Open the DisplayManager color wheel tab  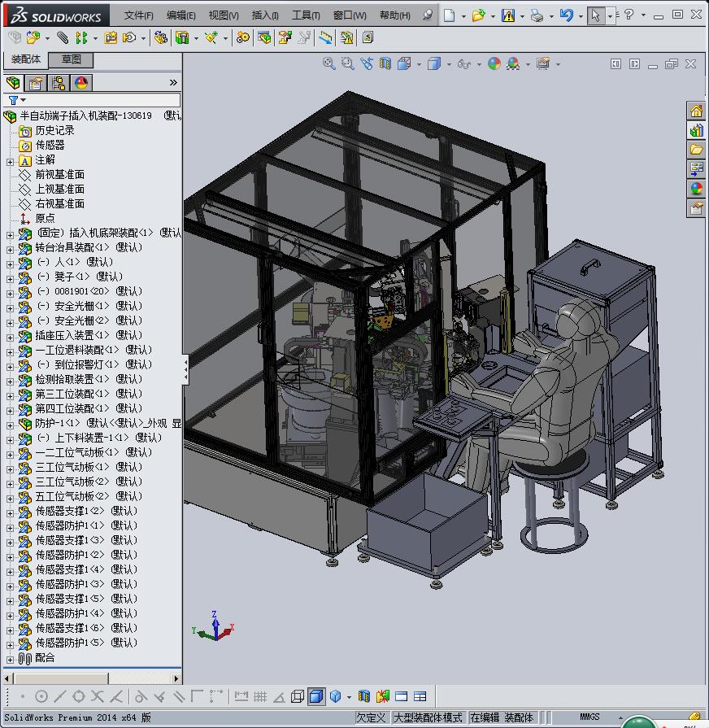point(81,83)
